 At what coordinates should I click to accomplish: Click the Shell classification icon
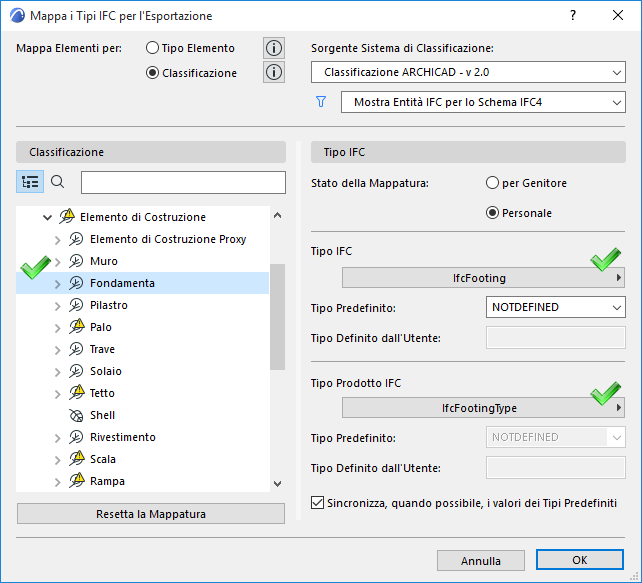[76, 415]
